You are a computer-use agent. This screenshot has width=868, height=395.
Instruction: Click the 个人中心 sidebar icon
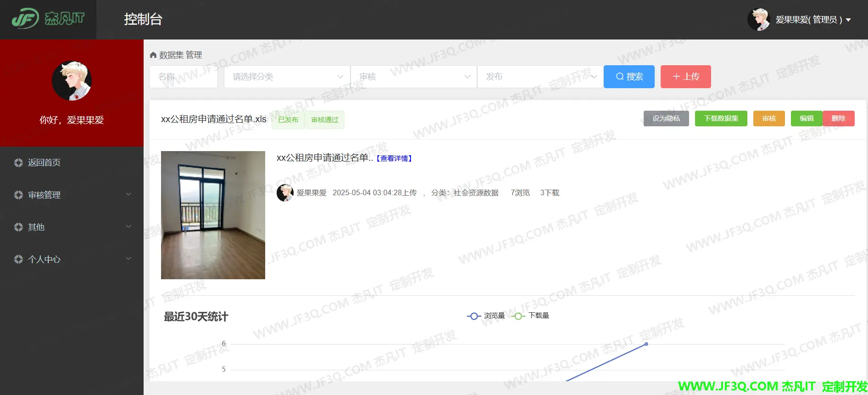pos(18,259)
